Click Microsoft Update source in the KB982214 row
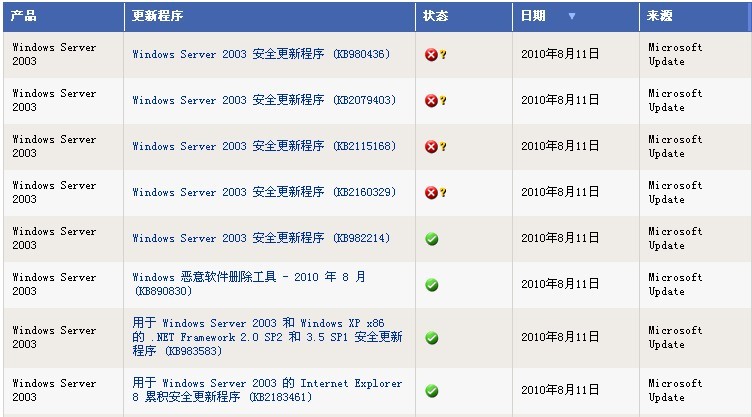Screen dimensions: 752x417 pyautogui.click(x=675, y=238)
